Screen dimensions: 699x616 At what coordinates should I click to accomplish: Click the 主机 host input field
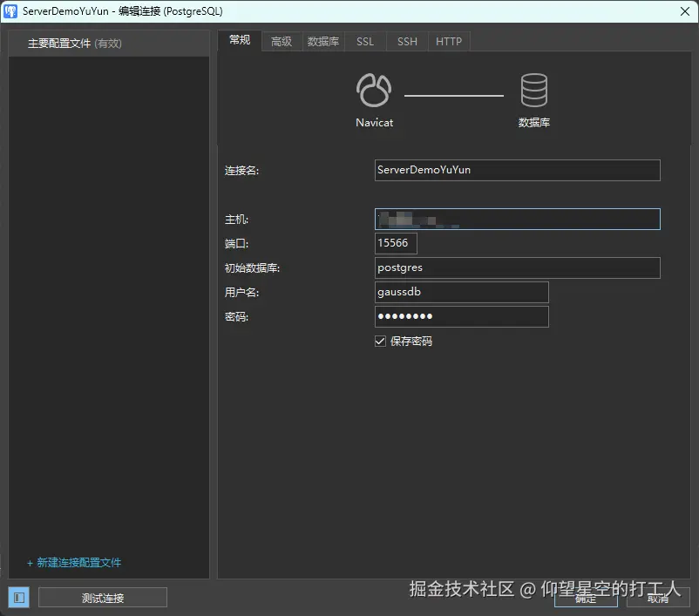coord(517,220)
